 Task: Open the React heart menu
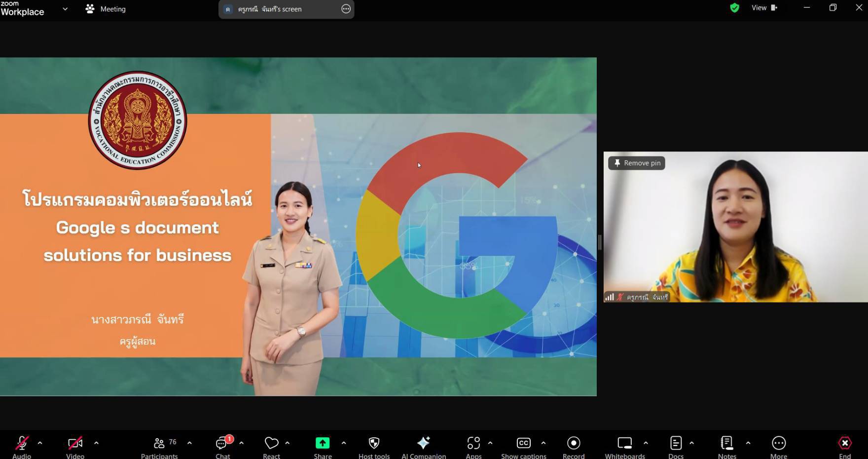271,443
